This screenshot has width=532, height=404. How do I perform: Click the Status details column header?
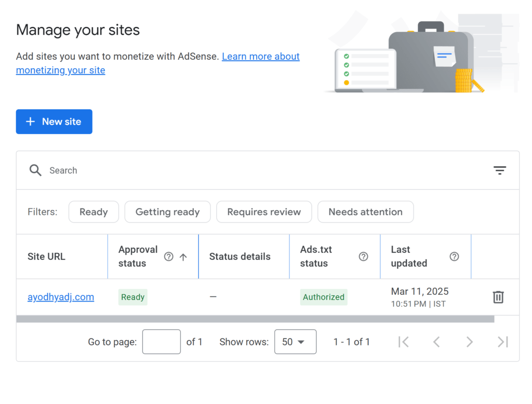pos(244,256)
